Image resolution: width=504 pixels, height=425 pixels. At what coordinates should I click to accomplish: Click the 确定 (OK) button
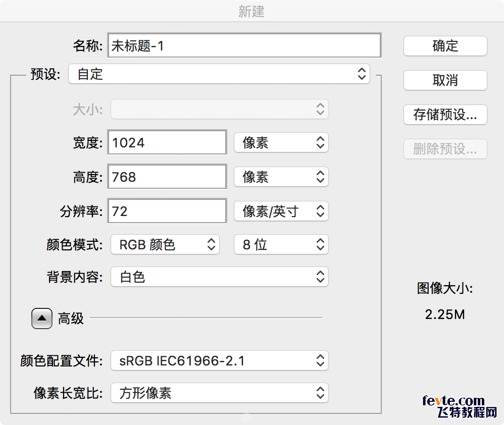coord(445,46)
